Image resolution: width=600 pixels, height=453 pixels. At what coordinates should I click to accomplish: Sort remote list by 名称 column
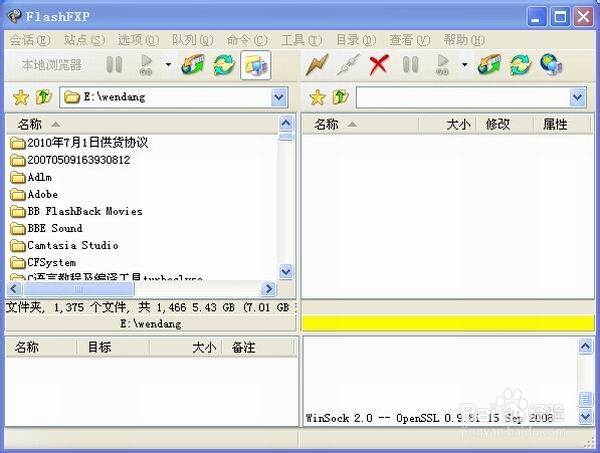pos(360,124)
